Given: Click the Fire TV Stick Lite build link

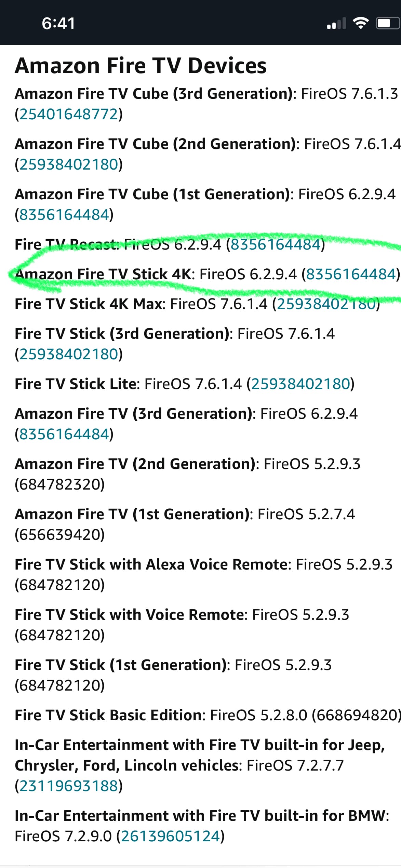Looking at the screenshot, I should 300,384.
